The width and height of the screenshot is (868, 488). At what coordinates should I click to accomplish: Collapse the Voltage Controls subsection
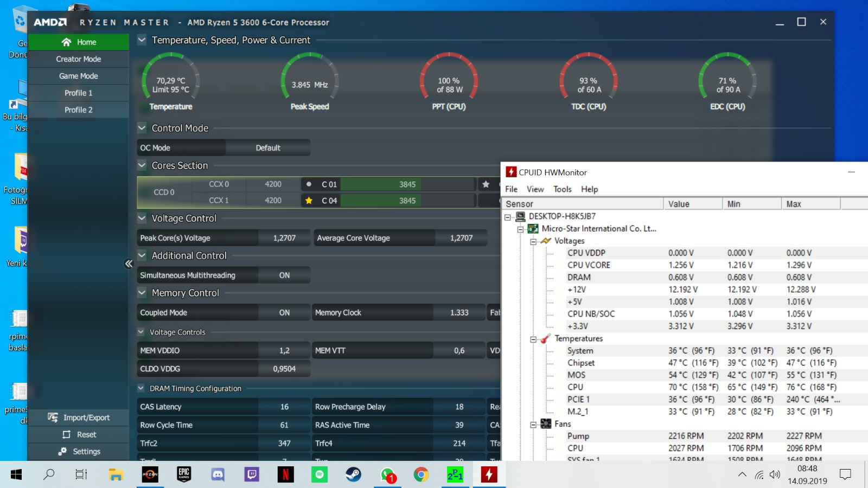click(x=141, y=332)
